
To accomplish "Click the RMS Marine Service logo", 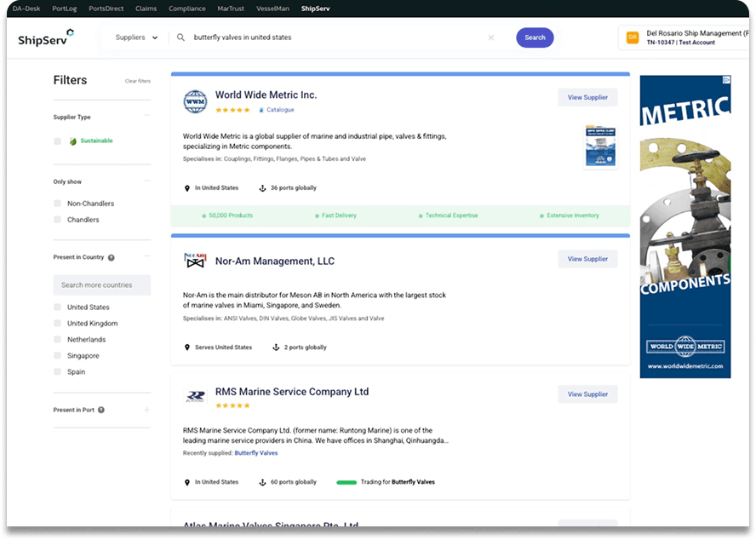I will pos(195,396).
